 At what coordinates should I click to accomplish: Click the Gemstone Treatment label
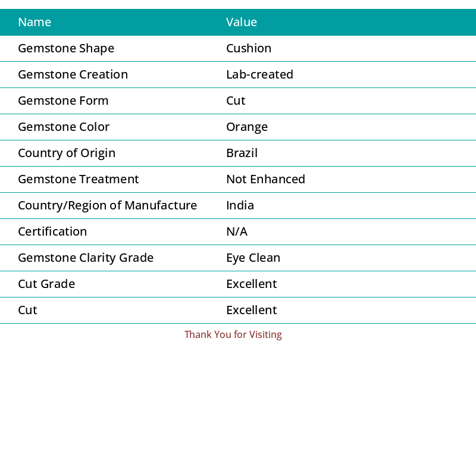[x=78, y=179]
